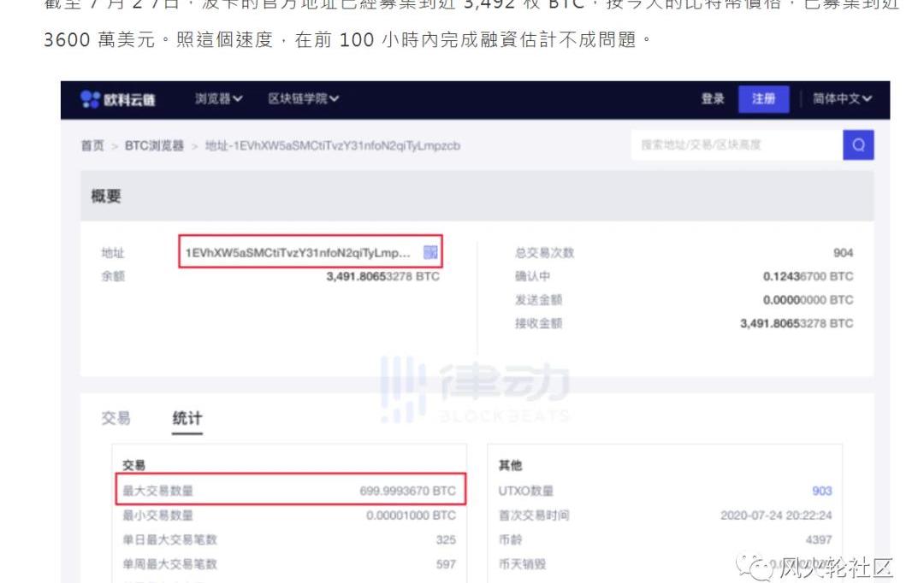Click the 首次交易时间 value 2020-07-24 20:22:24

click(x=776, y=515)
